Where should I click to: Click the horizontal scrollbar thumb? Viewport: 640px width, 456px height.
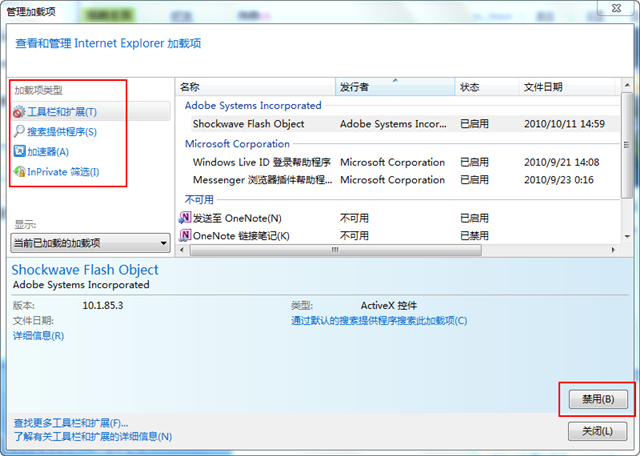[336, 250]
